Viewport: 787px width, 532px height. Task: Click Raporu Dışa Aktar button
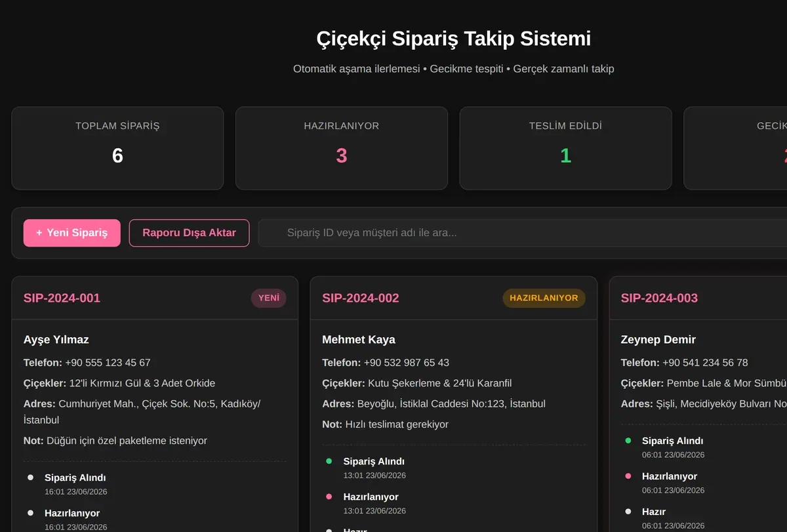[x=189, y=233]
